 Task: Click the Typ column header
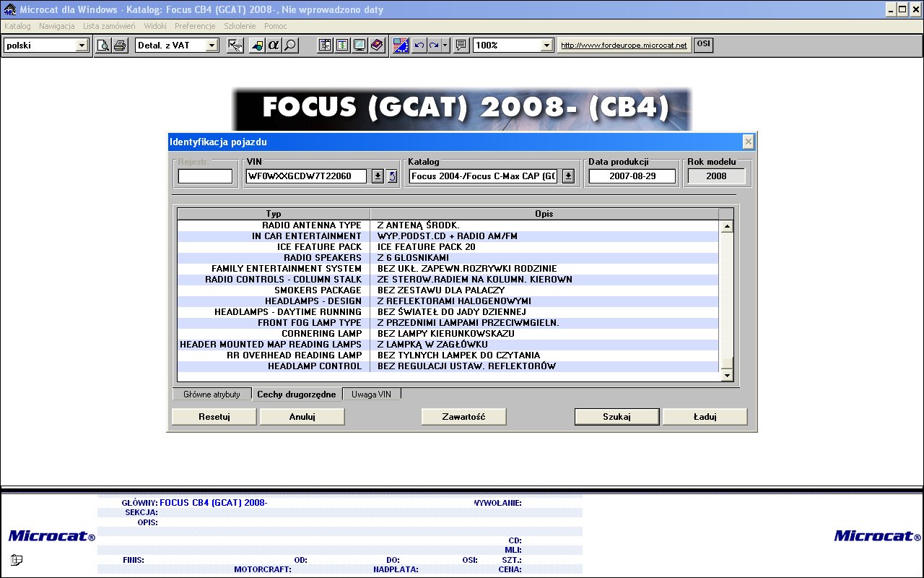[x=274, y=214]
